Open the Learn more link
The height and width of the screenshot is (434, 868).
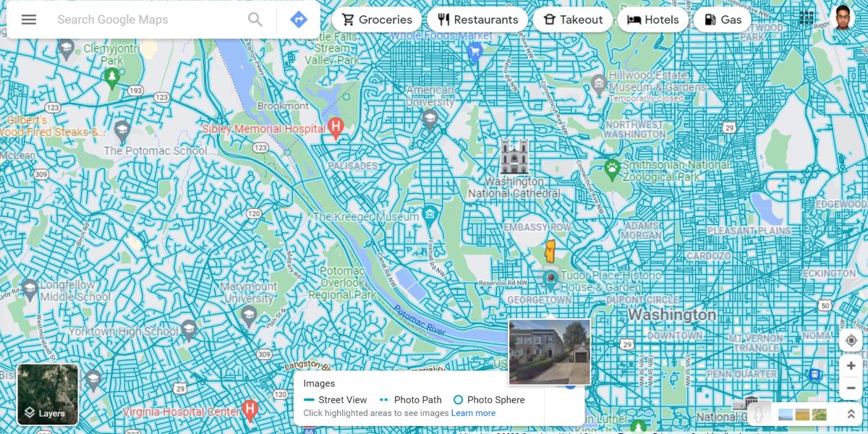[474, 412]
